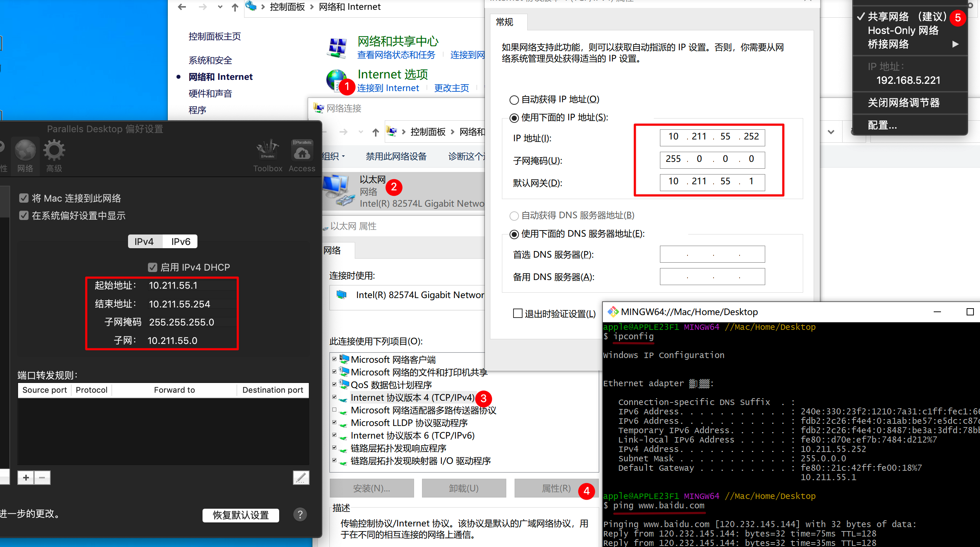The height and width of the screenshot is (547, 980).
Task: Click the Internet Options globe icon
Action: pos(336,81)
